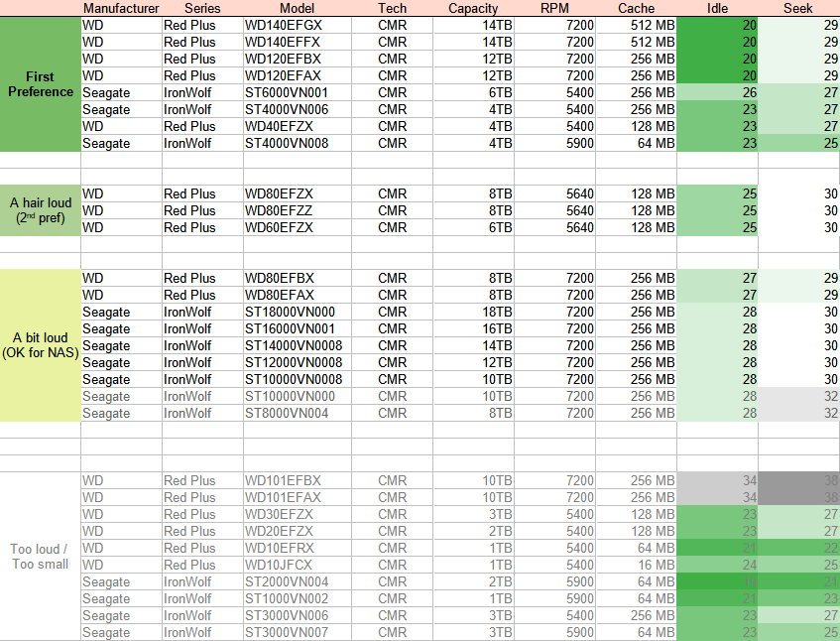Select the Cache column header
This screenshot has width=840, height=641.
(x=637, y=8)
